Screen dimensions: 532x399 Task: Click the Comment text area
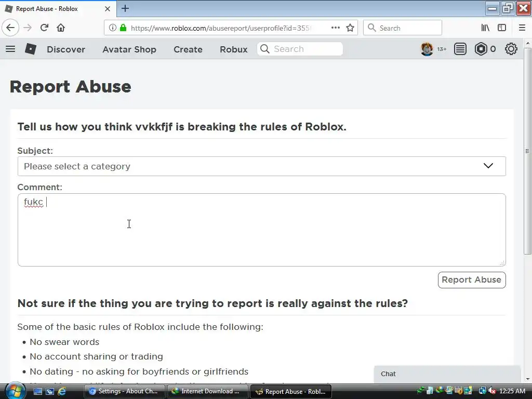(262, 230)
